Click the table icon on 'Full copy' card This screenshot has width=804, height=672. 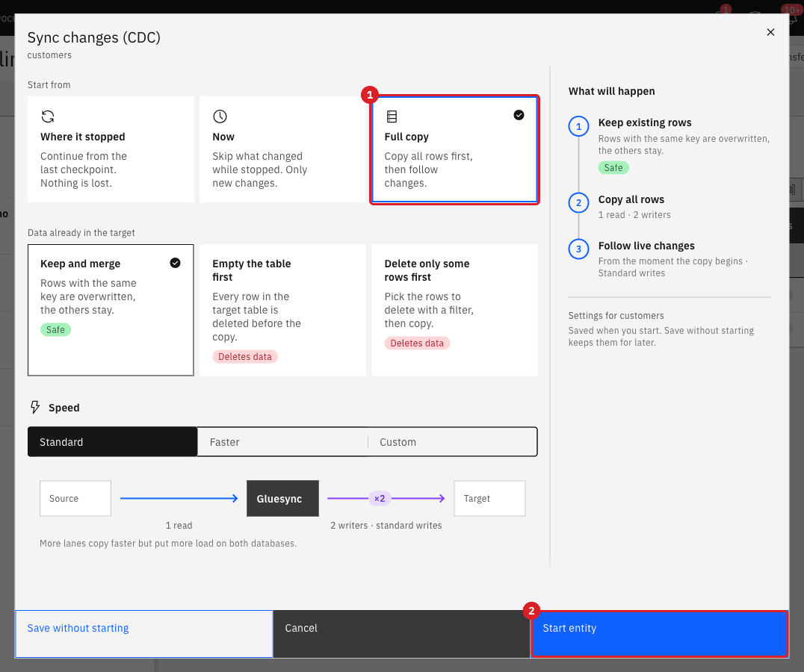tap(392, 116)
